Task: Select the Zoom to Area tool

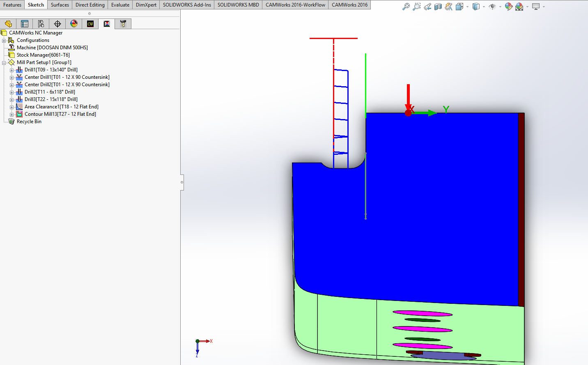Action: 416,7
